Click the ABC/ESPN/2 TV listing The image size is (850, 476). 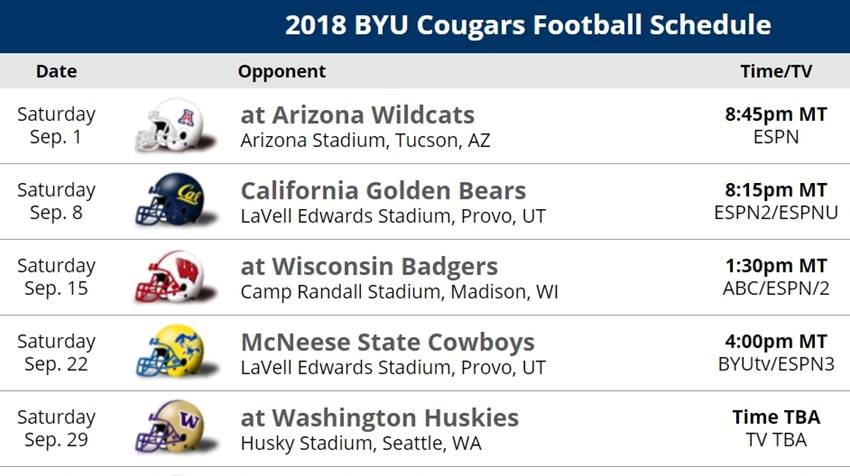(776, 288)
